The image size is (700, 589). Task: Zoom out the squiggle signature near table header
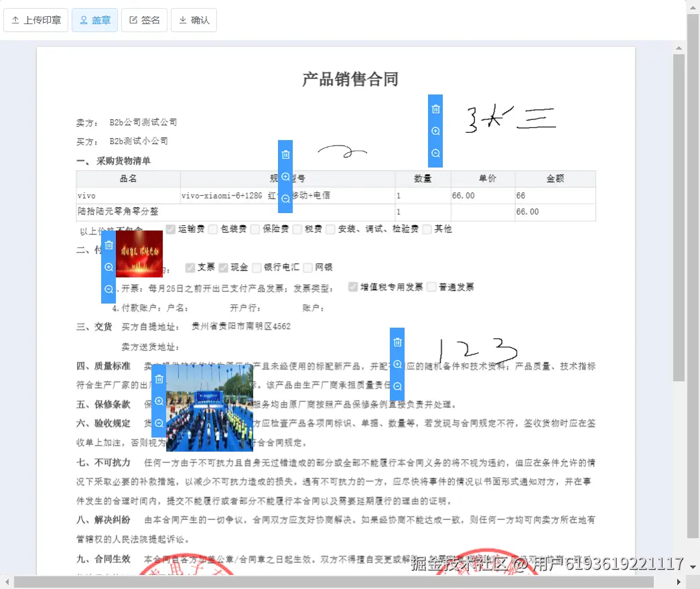[286, 199]
